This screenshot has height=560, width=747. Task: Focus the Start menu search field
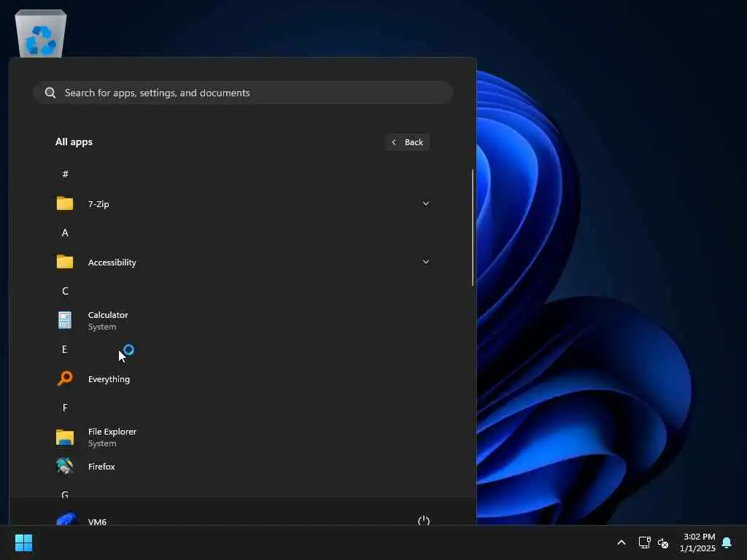243,93
